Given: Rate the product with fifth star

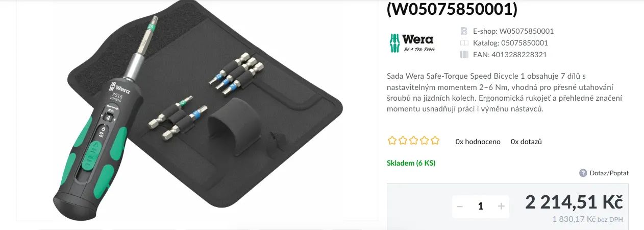Looking at the screenshot, I should pyautogui.click(x=435, y=141).
